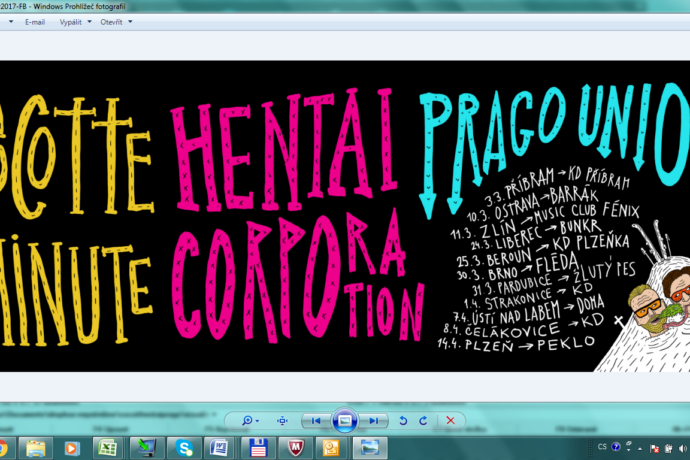
Task: Click the E-mail toolbar option
Action: click(x=35, y=22)
